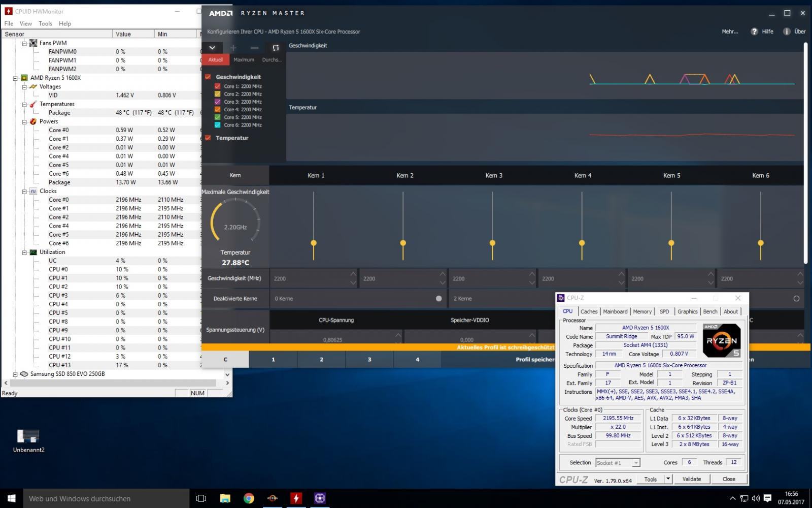Toggle Core 1: 2200 MHz checkbox

pos(218,86)
